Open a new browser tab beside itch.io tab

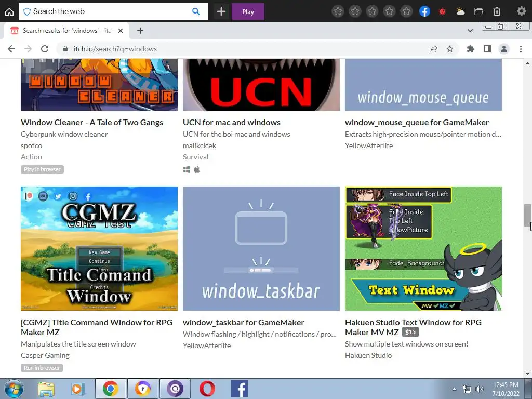coord(140,31)
